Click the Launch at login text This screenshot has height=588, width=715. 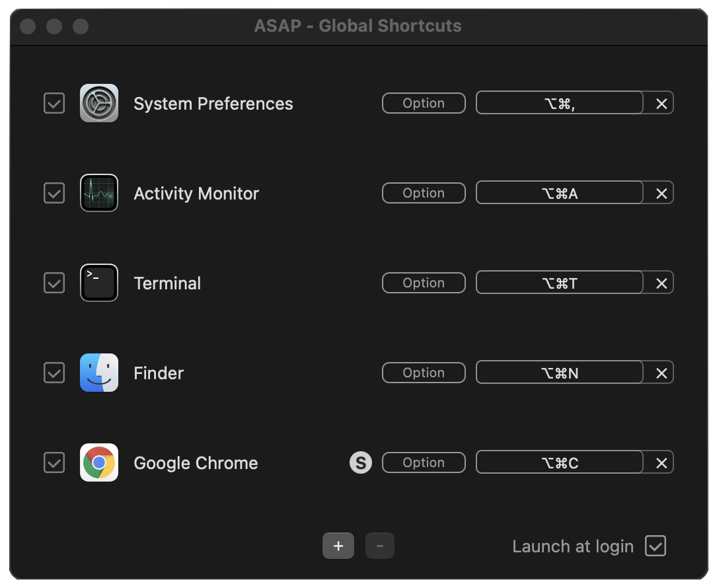point(573,546)
